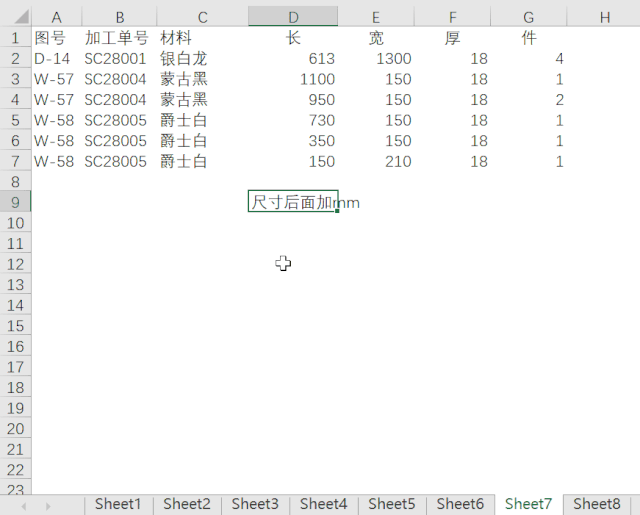The image size is (640, 515).
Task: Click the next sheet scroll arrow
Action: 48,506
